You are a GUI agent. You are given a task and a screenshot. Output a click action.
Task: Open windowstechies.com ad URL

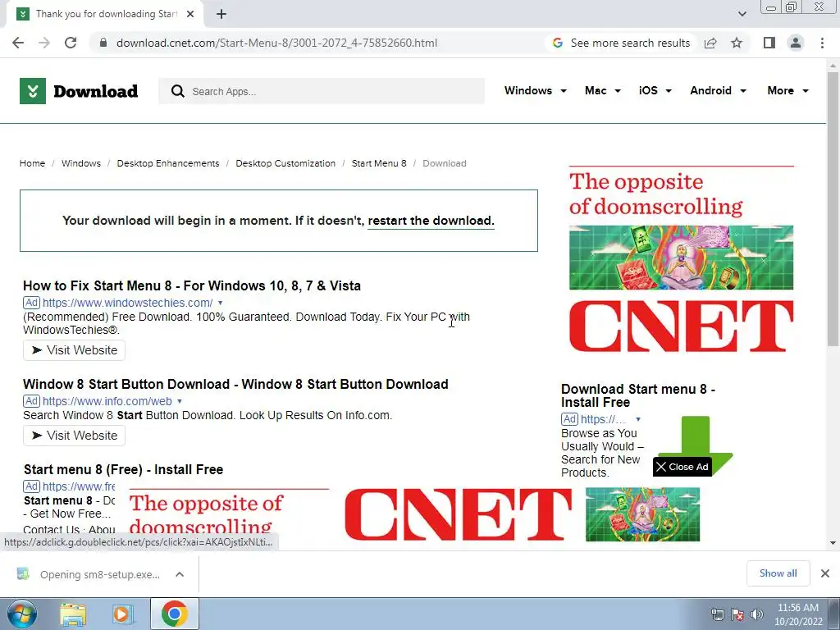[x=127, y=303]
